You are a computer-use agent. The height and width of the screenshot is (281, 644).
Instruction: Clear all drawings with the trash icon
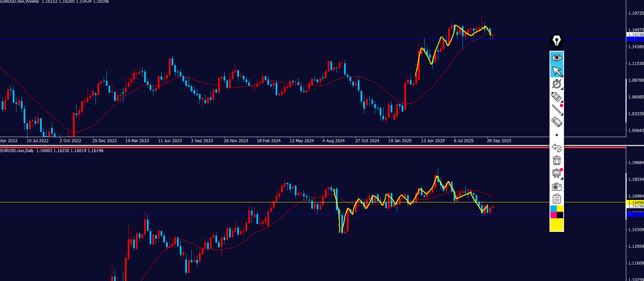point(556,160)
